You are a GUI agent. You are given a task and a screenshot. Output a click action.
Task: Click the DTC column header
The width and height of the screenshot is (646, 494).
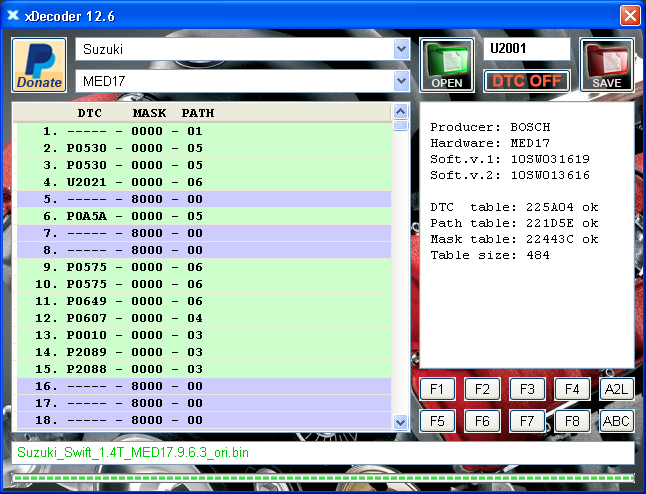pyautogui.click(x=89, y=113)
